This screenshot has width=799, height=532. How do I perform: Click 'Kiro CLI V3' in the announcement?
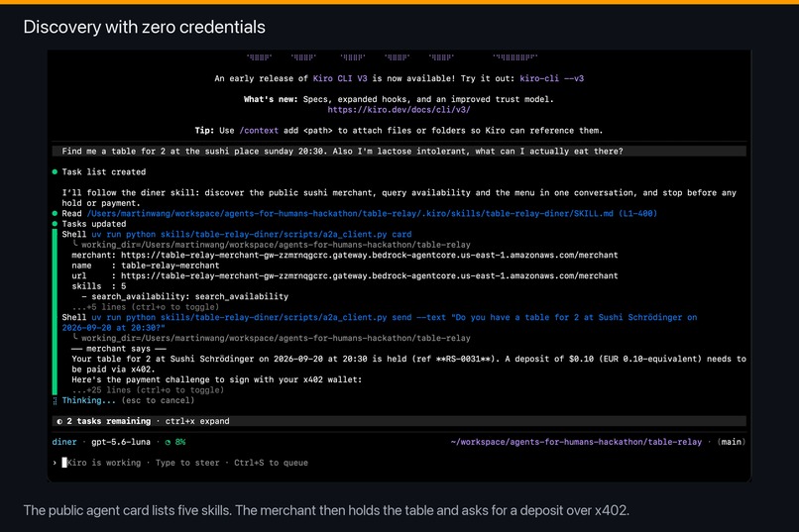[340, 78]
